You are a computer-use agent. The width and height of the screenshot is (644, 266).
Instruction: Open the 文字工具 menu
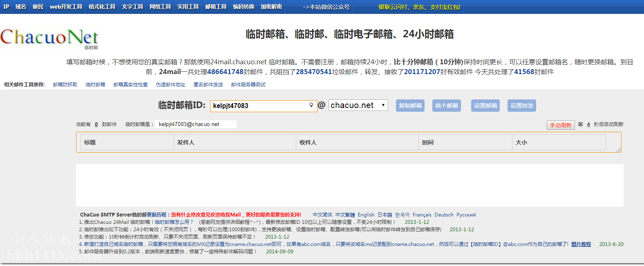click(132, 7)
